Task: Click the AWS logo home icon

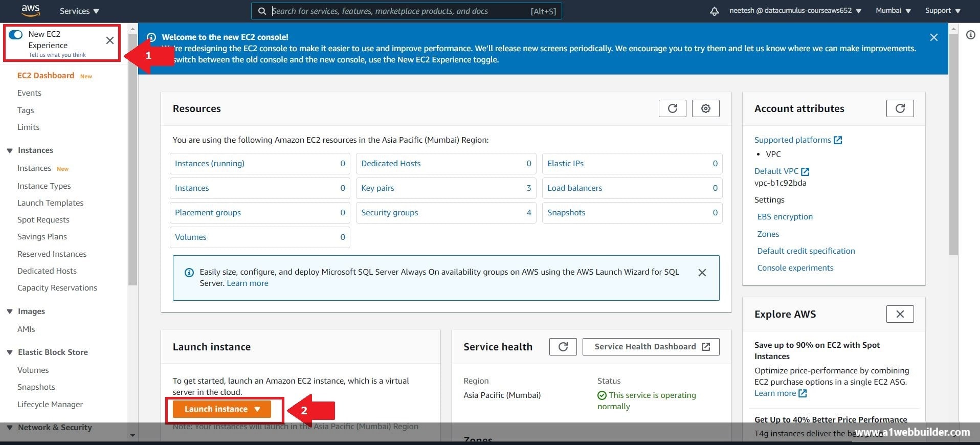Action: [x=31, y=10]
